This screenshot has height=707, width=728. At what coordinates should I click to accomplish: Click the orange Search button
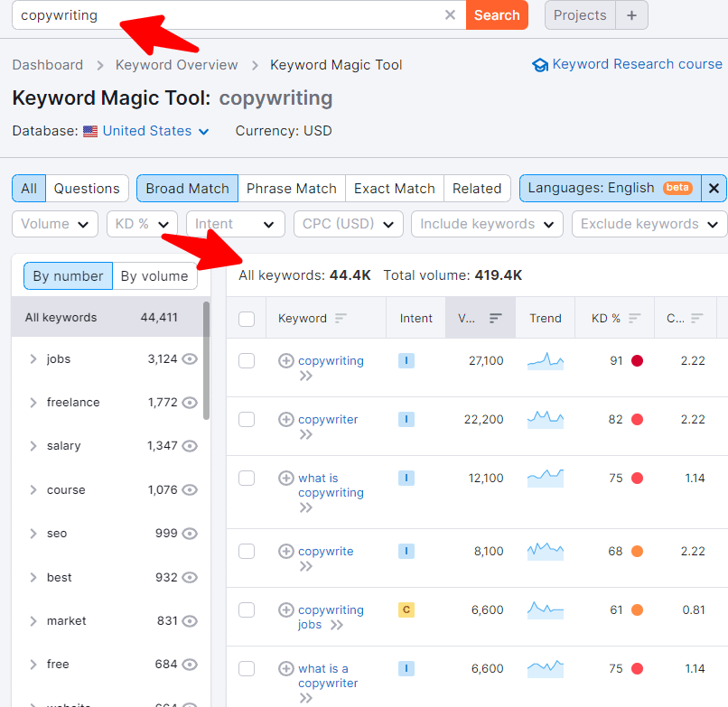[x=497, y=14]
